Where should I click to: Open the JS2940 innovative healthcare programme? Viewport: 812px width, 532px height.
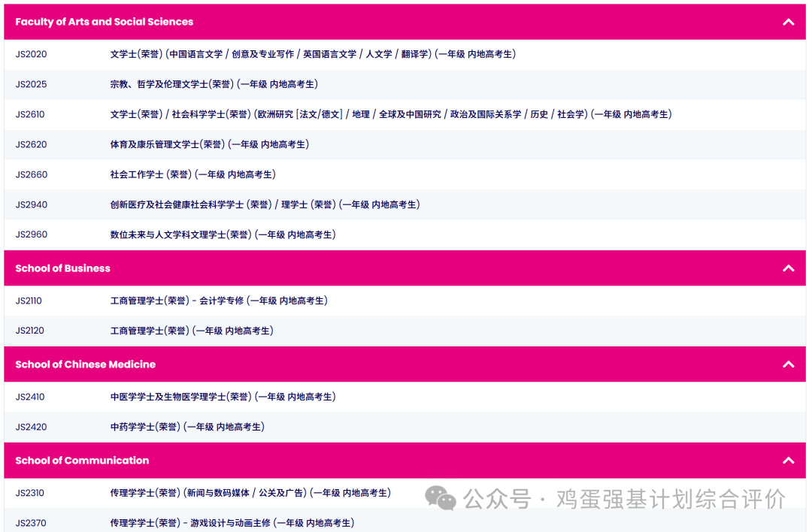point(265,204)
